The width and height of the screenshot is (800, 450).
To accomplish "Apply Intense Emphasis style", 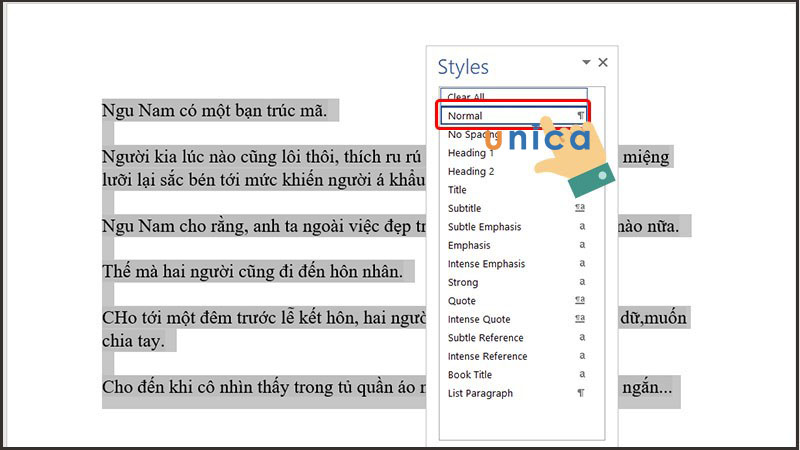I will pyautogui.click(x=513, y=264).
